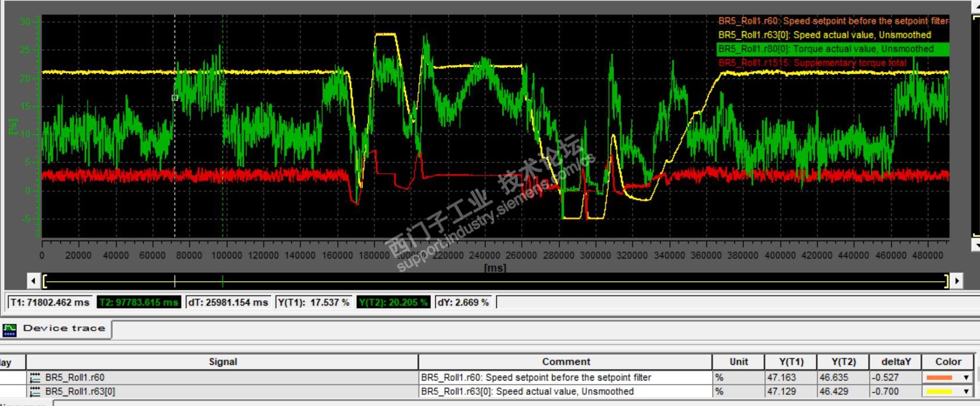Click the Y(T1) value 47.129
Image resolution: width=980 pixels, height=406 pixels.
click(791, 391)
